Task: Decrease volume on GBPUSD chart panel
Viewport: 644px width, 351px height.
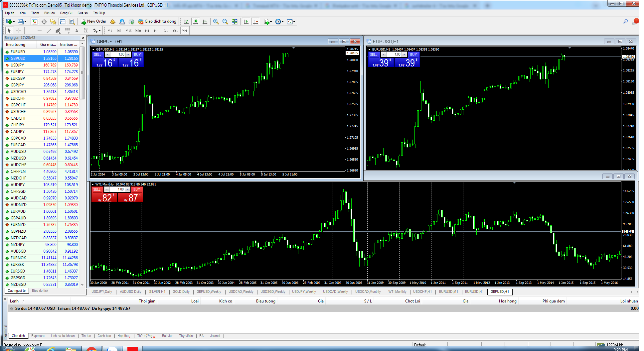Action: click(107, 55)
